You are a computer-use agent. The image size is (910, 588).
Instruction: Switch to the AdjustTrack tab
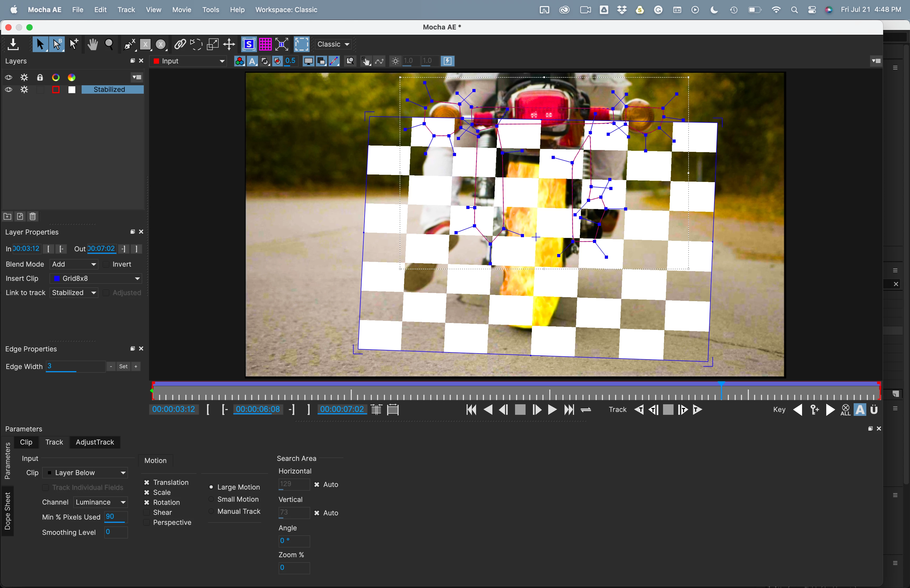[x=95, y=442]
